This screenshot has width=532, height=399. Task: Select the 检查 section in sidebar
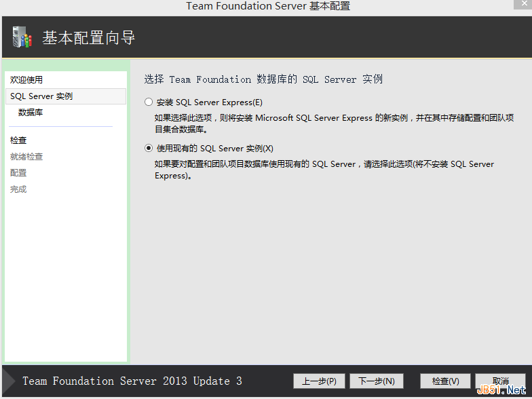[x=18, y=140]
